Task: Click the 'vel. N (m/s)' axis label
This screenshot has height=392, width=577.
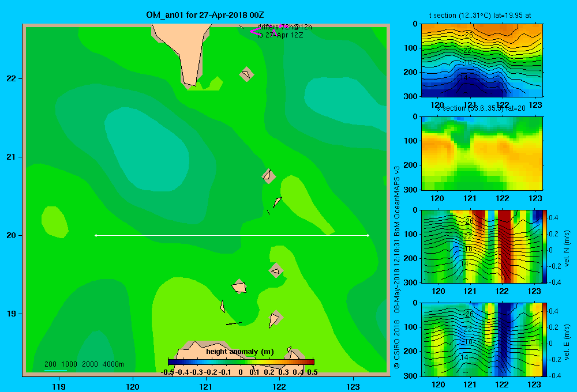Action: 567,248
